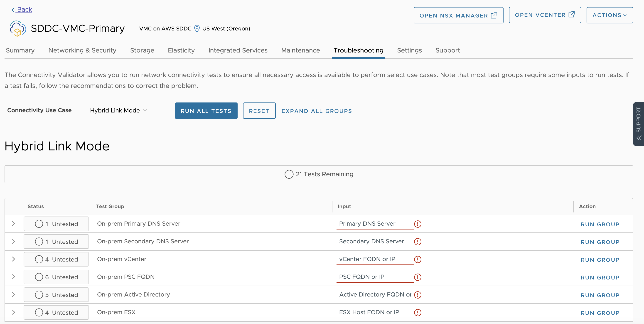The height and width of the screenshot is (324, 644).
Task: Open the ACTIONS dropdown menu
Action: (x=610, y=15)
